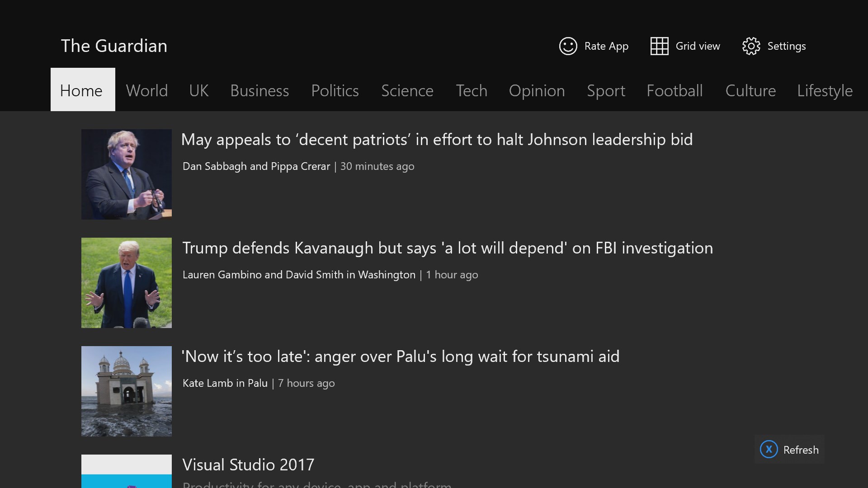Open the Science tab
This screenshot has width=868, height=488.
[x=407, y=90]
